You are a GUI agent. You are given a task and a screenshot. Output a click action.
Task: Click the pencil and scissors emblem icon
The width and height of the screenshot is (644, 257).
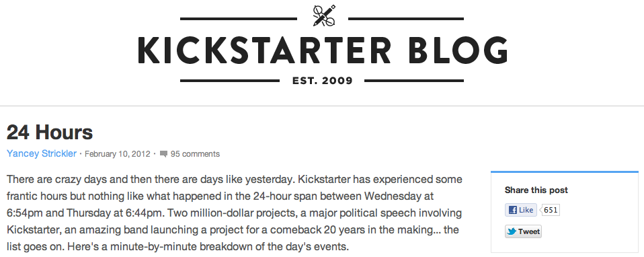[323, 16]
